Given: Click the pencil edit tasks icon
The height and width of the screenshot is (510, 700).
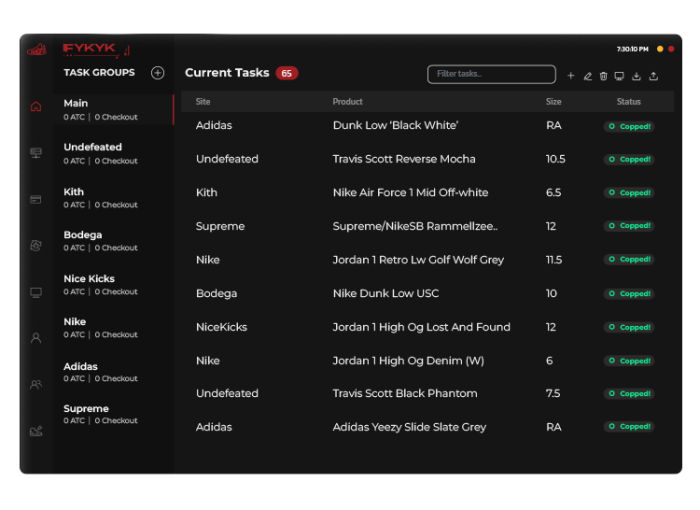Looking at the screenshot, I should click(587, 76).
